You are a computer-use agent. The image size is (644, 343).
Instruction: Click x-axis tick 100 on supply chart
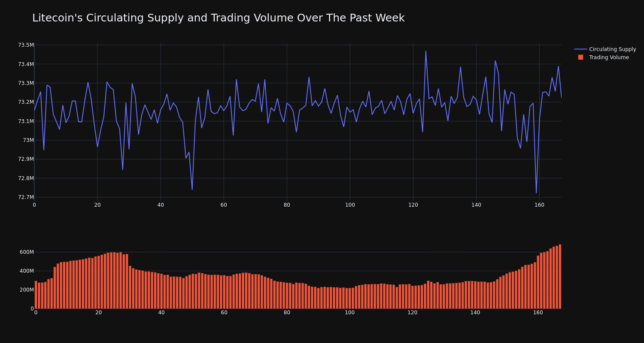pos(350,205)
